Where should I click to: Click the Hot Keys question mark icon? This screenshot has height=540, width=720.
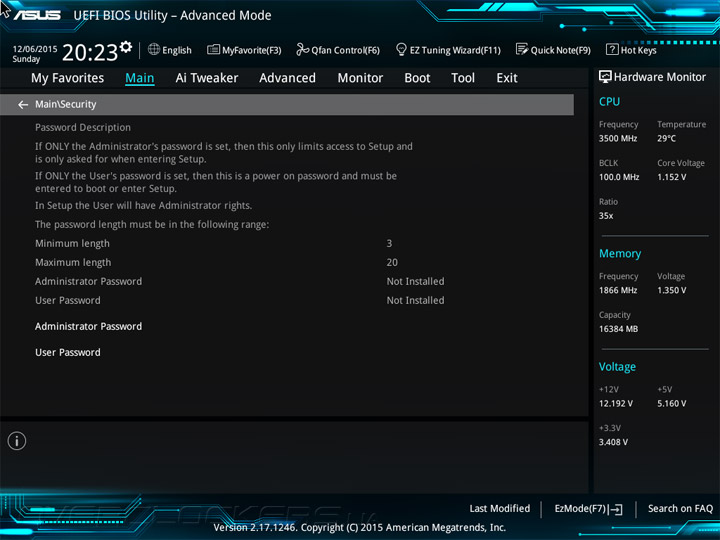pos(612,50)
